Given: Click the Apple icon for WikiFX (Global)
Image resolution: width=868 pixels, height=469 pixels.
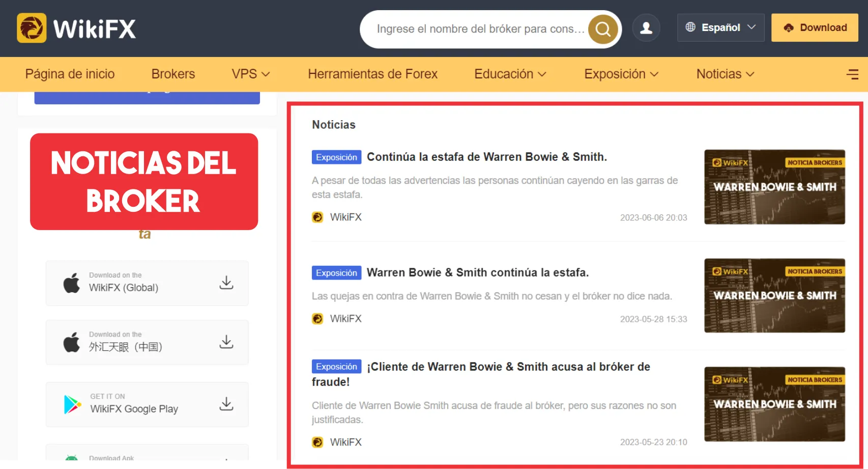Looking at the screenshot, I should pos(72,283).
